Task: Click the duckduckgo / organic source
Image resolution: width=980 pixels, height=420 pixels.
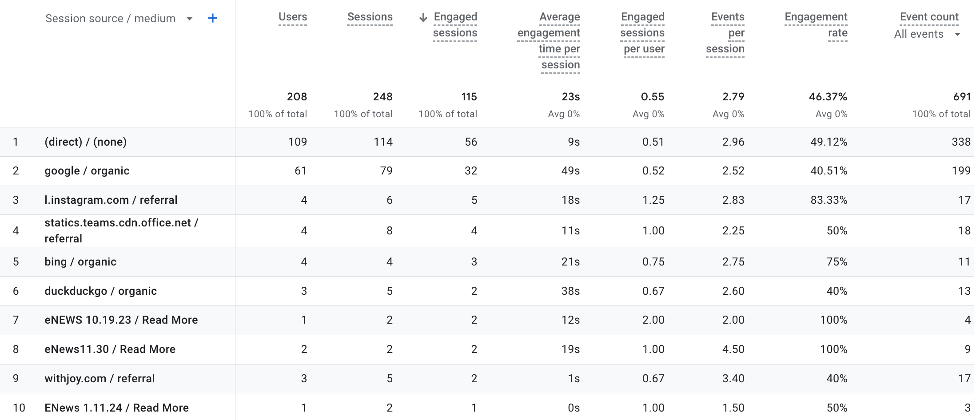Action: [101, 291]
